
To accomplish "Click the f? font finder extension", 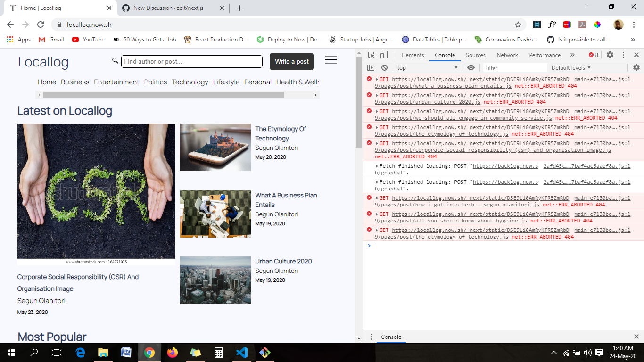I will [x=552, y=25].
